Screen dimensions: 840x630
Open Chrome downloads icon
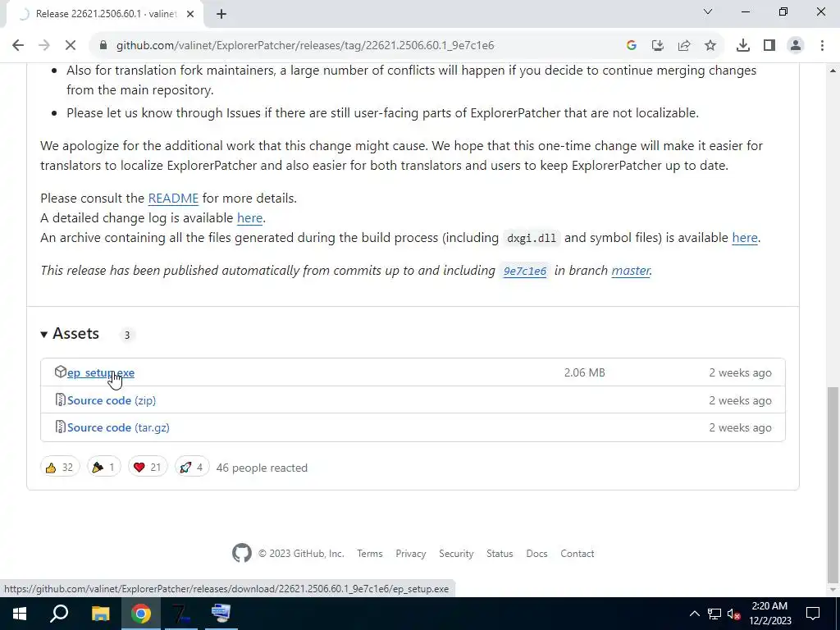click(743, 46)
